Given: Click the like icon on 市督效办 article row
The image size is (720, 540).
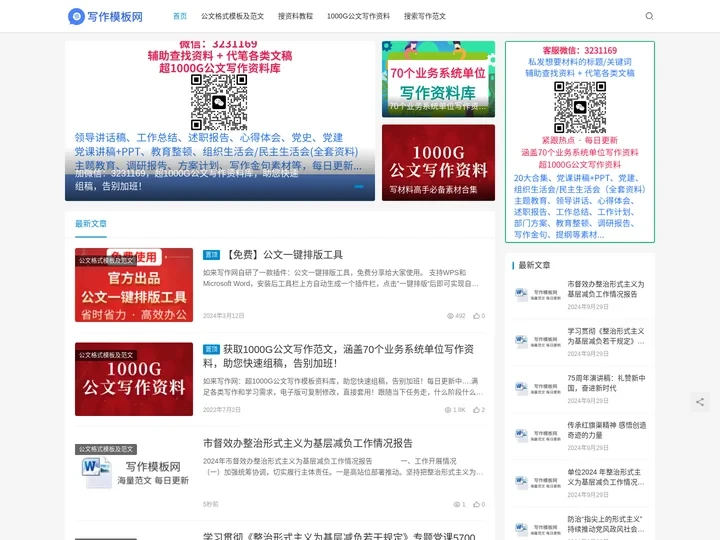Looking at the screenshot, I should tap(476, 504).
